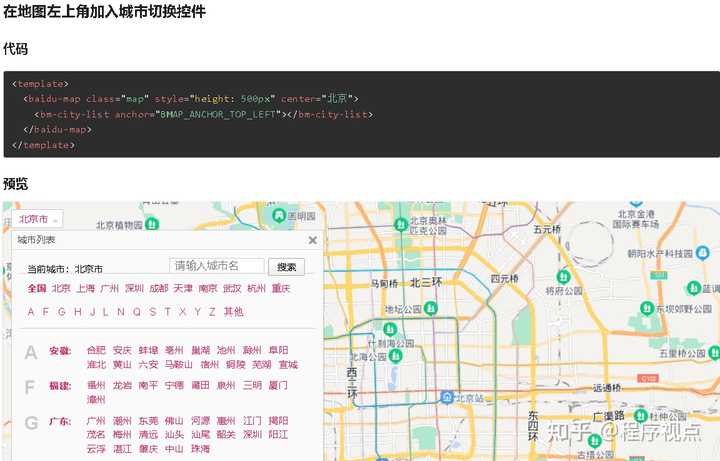This screenshot has width=720, height=461.
Task: Click the 朝阳水产科技园 blue marker
Action: click(703, 253)
